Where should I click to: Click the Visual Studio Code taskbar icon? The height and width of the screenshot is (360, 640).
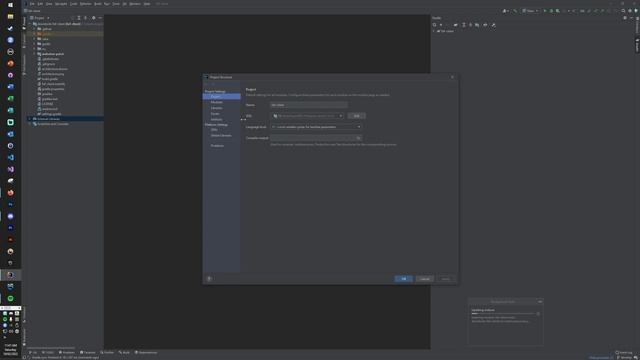click(x=11, y=158)
